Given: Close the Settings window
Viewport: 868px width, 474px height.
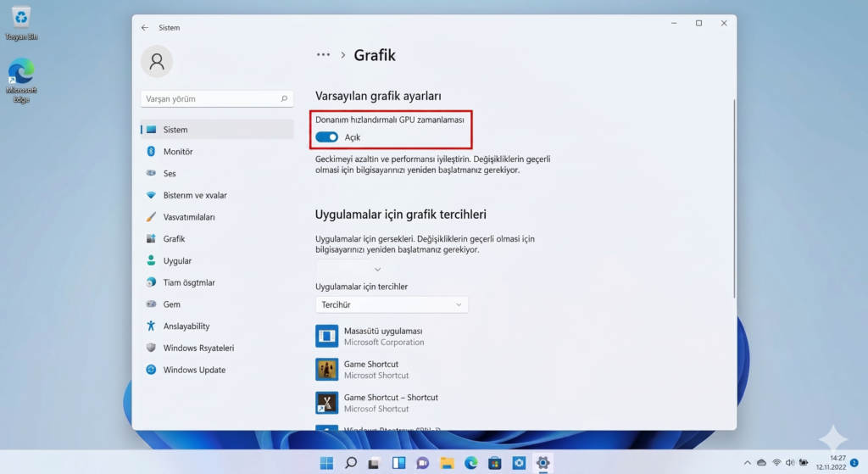Looking at the screenshot, I should coord(724,23).
